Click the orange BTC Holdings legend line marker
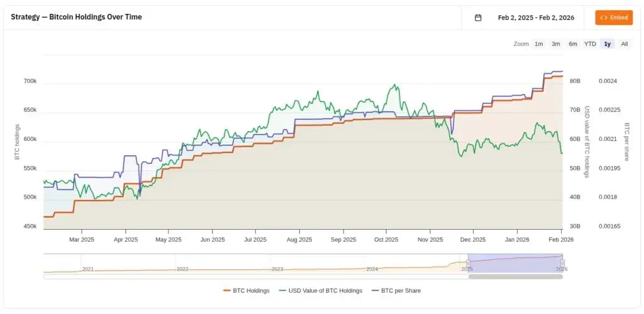The width and height of the screenshot is (644, 314). (227, 291)
